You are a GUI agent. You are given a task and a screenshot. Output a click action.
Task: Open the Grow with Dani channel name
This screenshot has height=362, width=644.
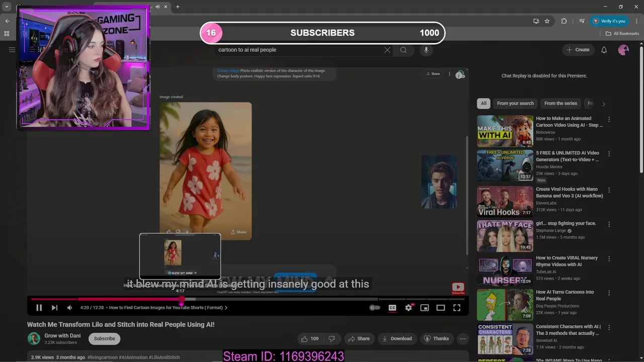(x=62, y=336)
